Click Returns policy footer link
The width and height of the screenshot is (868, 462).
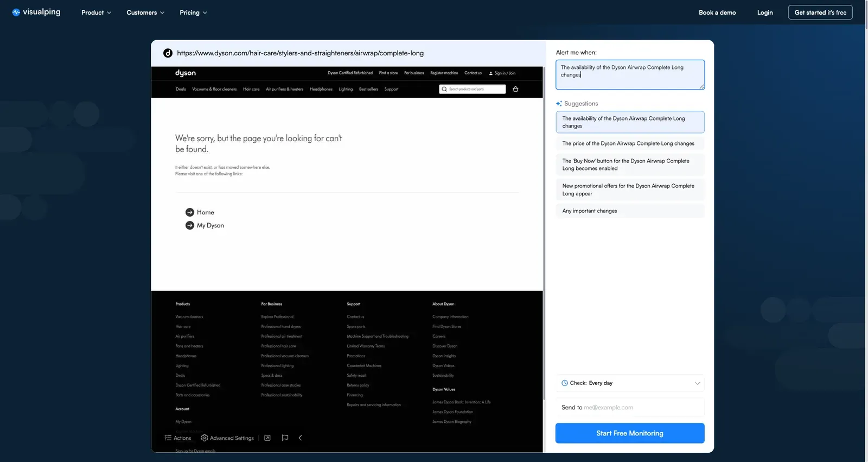pos(358,385)
